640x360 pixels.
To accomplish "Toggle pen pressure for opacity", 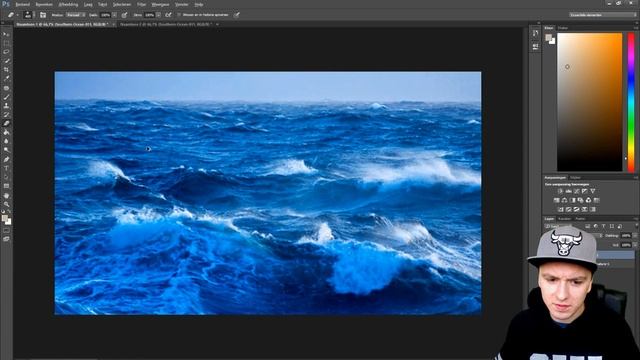I will click(124, 15).
